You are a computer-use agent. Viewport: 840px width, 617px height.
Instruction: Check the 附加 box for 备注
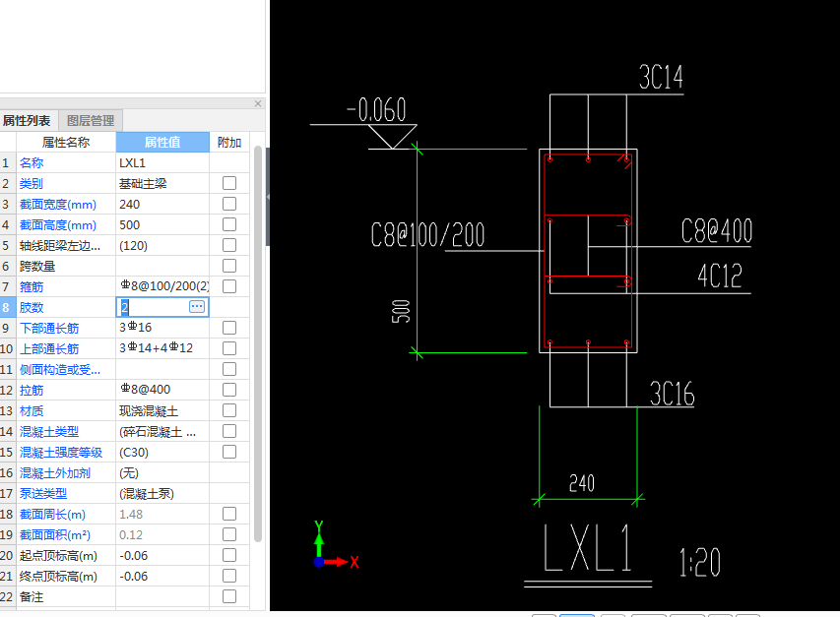click(229, 596)
